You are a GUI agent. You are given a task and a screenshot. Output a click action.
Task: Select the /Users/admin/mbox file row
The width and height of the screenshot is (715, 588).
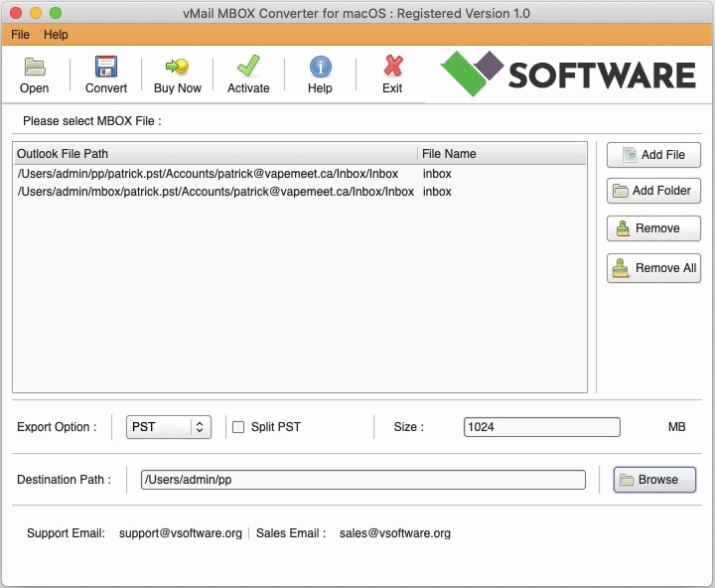click(x=215, y=192)
